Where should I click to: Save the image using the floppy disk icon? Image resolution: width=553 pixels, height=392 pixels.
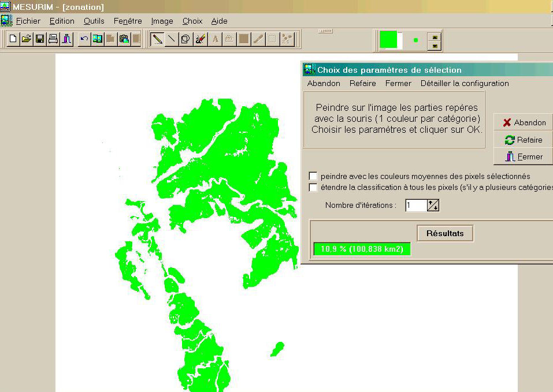click(x=40, y=39)
